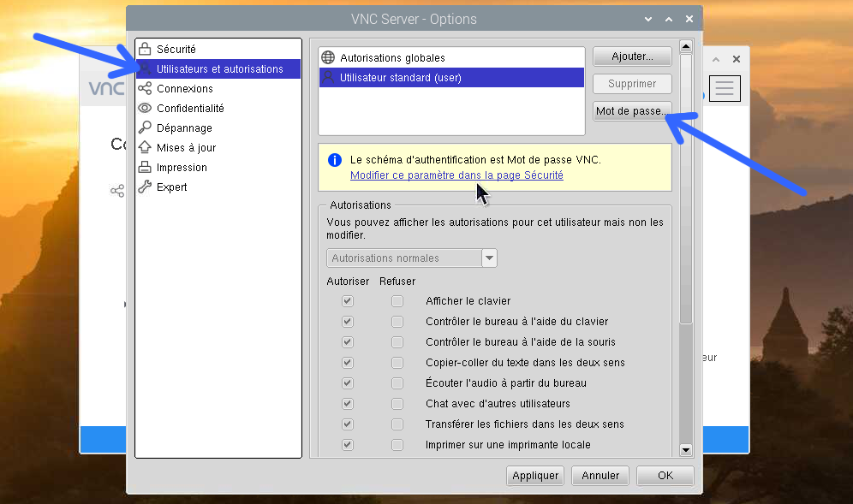Follow the Modifier ce paramètre dans la page Sécurité link

tap(457, 175)
